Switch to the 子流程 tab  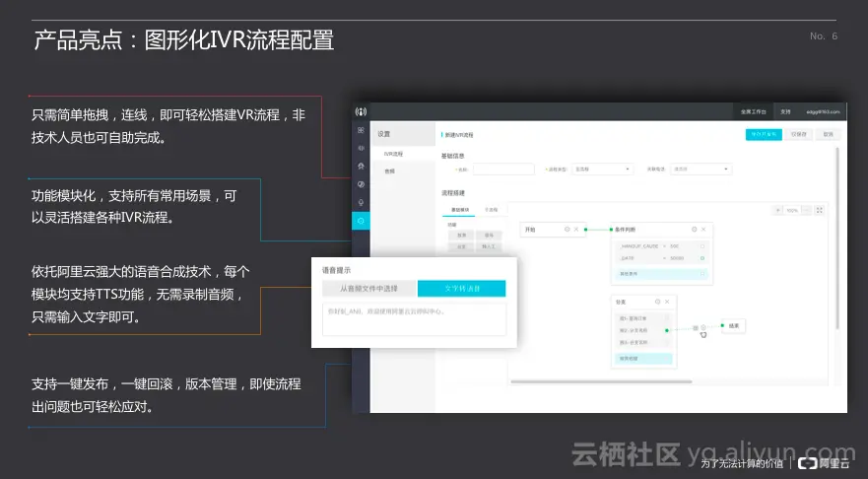[x=491, y=210]
